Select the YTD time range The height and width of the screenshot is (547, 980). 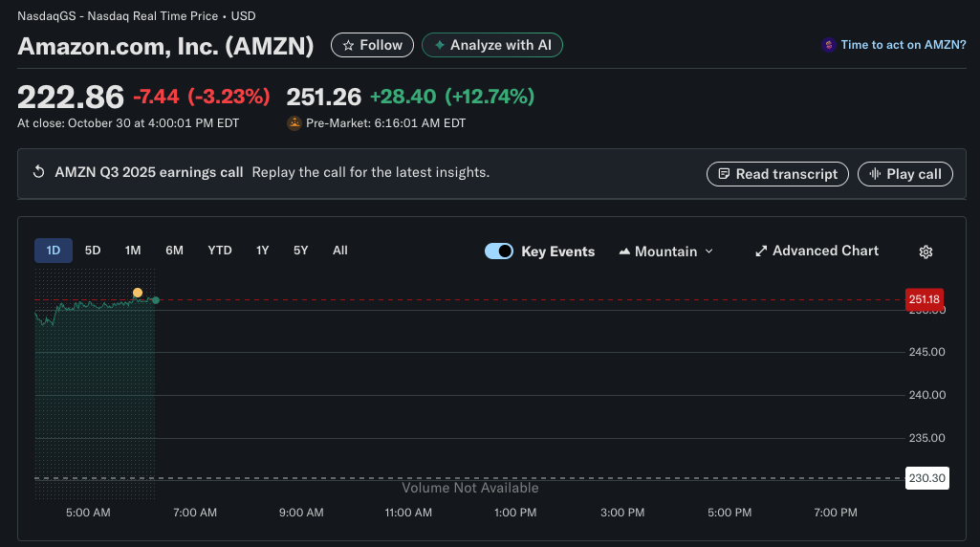click(219, 250)
